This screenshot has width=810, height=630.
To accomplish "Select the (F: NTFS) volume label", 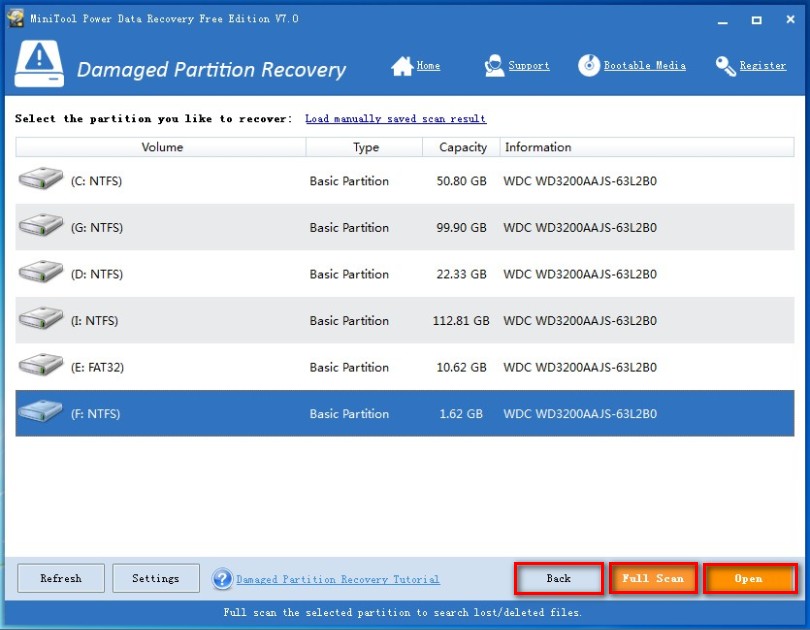I will pyautogui.click(x=96, y=414).
